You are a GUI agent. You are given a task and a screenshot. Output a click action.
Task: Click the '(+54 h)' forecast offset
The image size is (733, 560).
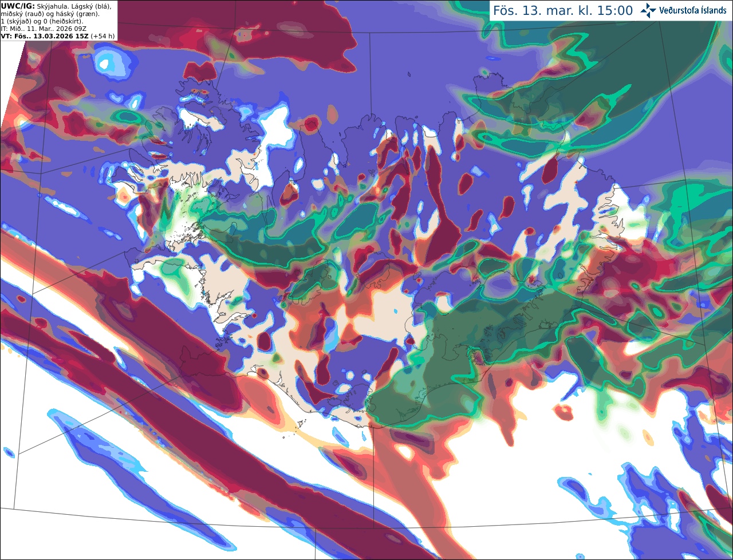pyautogui.click(x=103, y=36)
